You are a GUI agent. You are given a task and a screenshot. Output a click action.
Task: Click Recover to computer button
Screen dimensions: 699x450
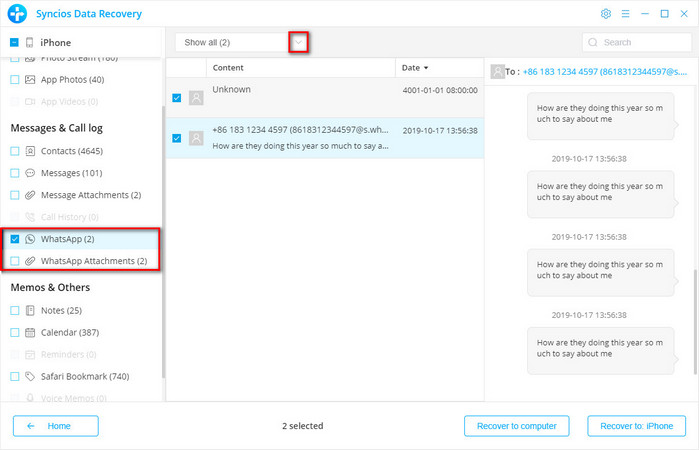pyautogui.click(x=517, y=426)
